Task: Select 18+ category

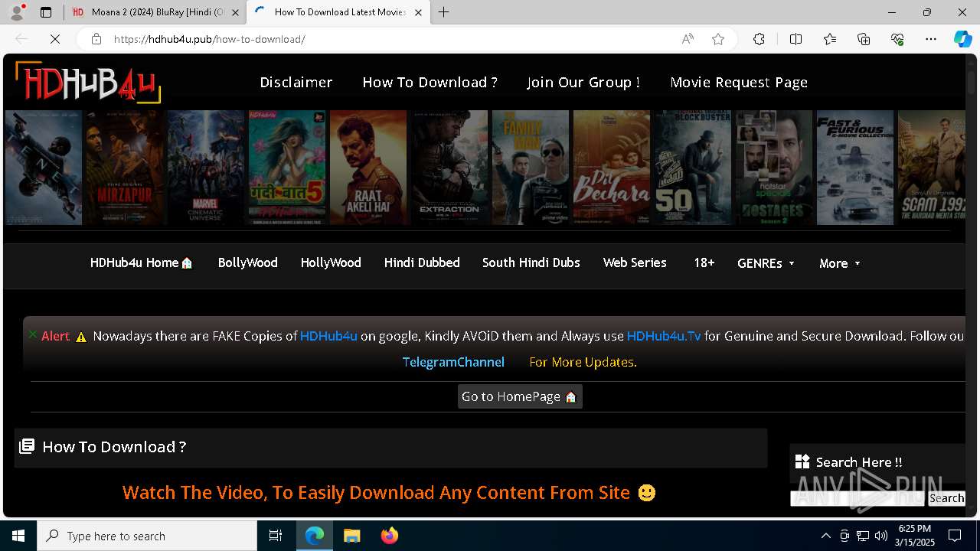Action: 704,262
